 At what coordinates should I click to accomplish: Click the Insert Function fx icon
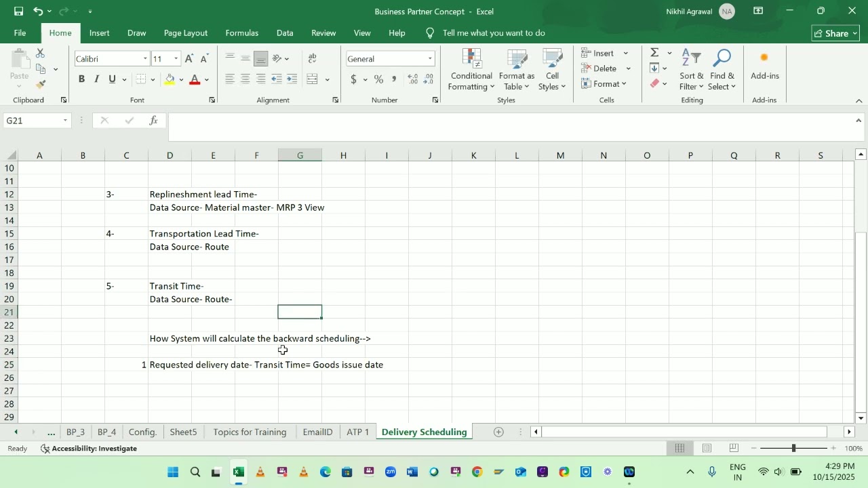[154, 121]
